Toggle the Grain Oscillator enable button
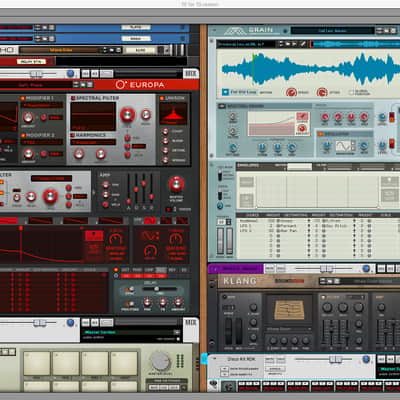 (x=320, y=134)
